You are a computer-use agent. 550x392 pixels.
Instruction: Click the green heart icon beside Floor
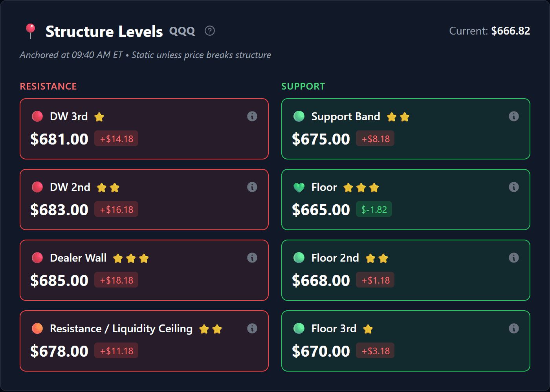(299, 187)
